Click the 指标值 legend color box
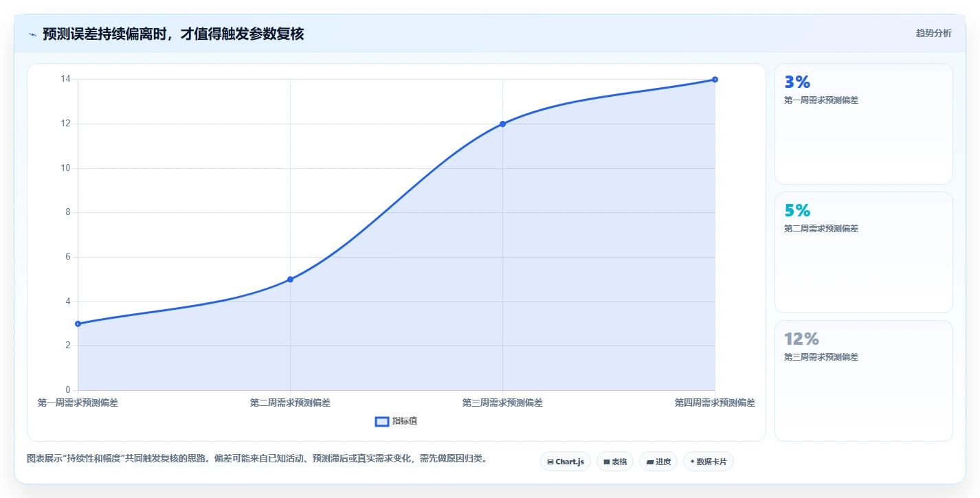 pyautogui.click(x=382, y=421)
